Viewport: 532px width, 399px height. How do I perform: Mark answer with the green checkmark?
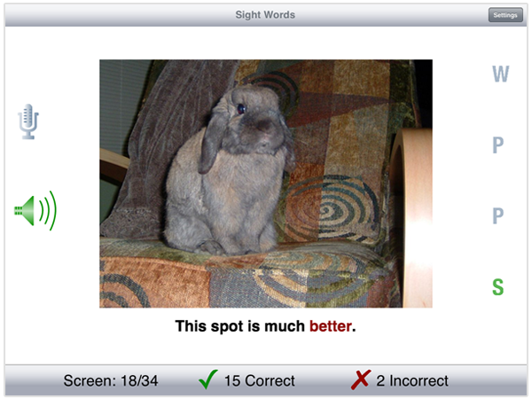click(208, 379)
